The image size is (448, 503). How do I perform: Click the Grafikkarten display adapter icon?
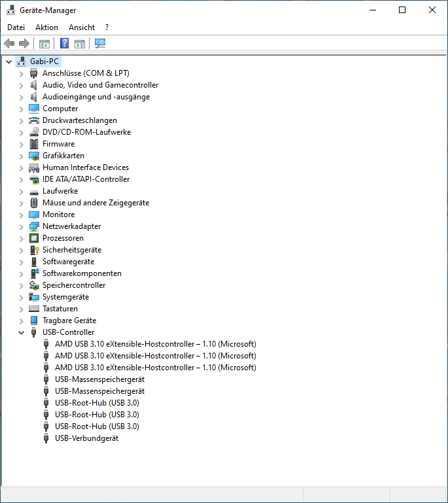tap(33, 156)
